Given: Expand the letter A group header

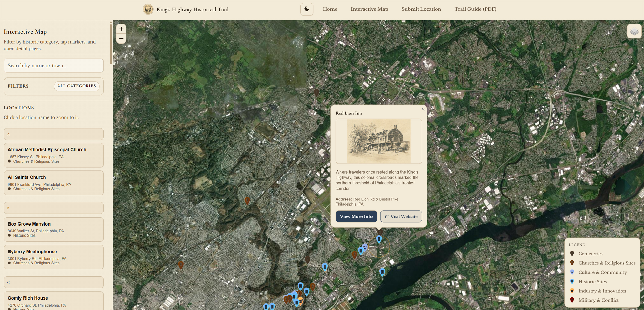Looking at the screenshot, I should pyautogui.click(x=54, y=134).
